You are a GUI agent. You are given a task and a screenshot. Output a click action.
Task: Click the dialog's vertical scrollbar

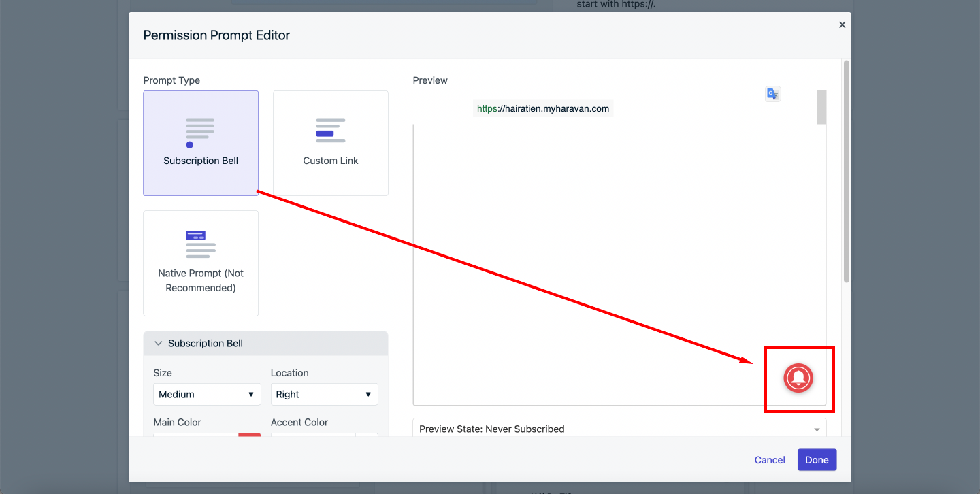(847, 171)
